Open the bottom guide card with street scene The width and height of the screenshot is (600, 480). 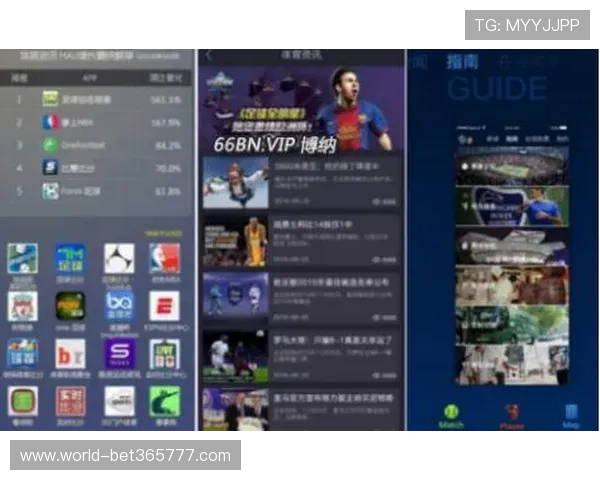coord(512,365)
